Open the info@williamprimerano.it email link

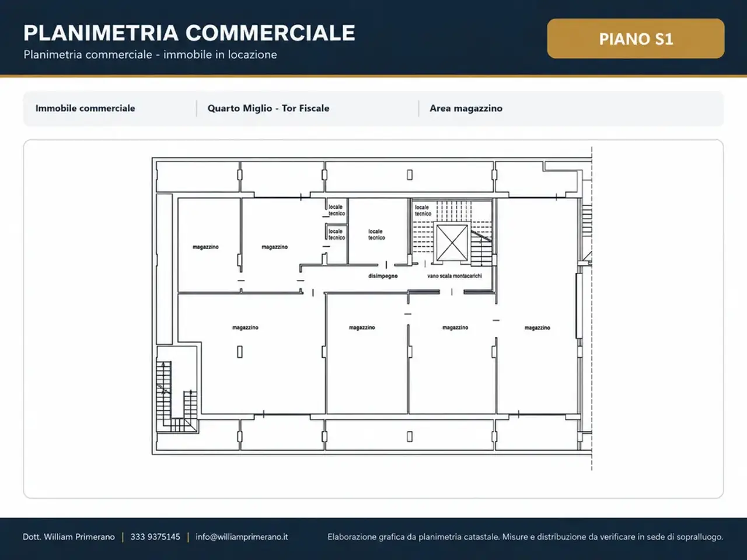pos(242,537)
